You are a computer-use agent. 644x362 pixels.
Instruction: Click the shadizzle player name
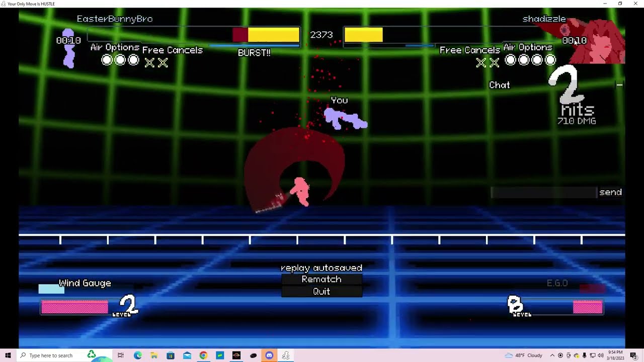tap(544, 19)
